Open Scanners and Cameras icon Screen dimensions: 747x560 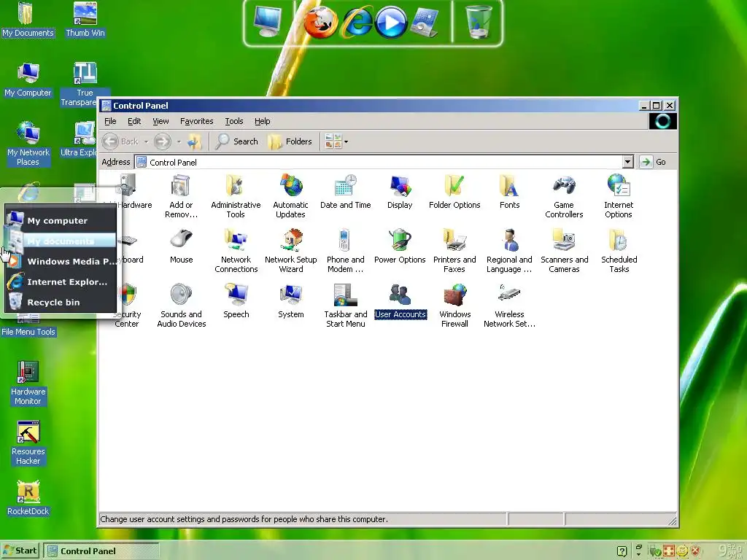pos(564,251)
